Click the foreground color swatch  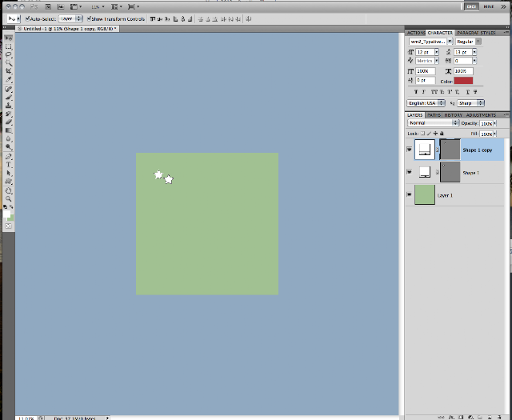pos(6,214)
